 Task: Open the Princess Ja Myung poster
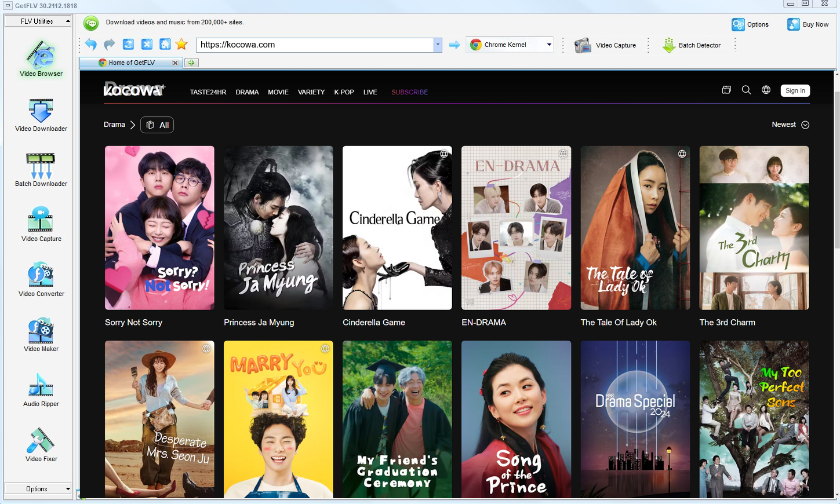(x=278, y=228)
